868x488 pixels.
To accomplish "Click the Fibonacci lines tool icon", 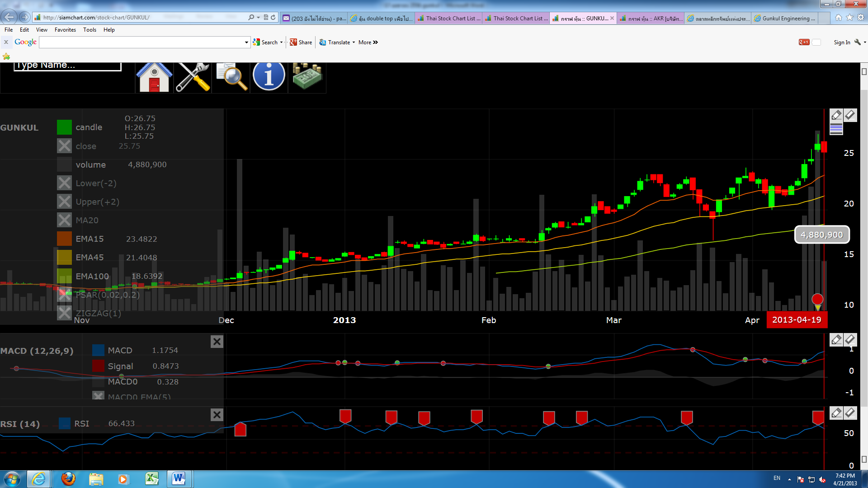I will 836,129.
